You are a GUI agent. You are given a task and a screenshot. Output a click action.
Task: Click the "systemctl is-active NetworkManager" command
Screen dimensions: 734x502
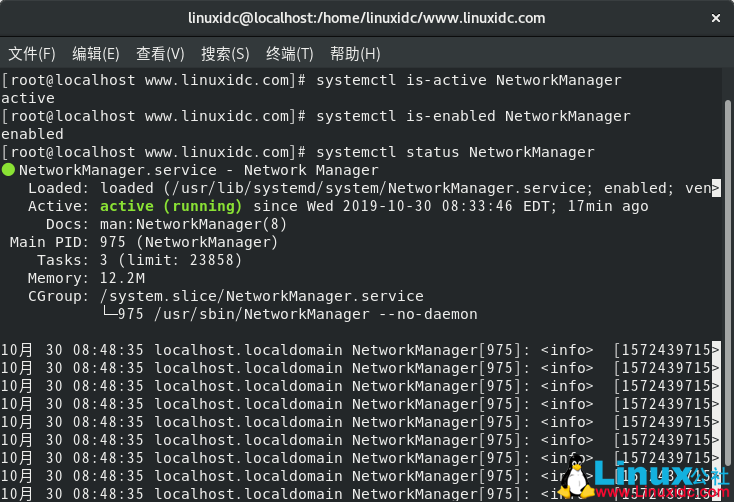tap(468, 80)
